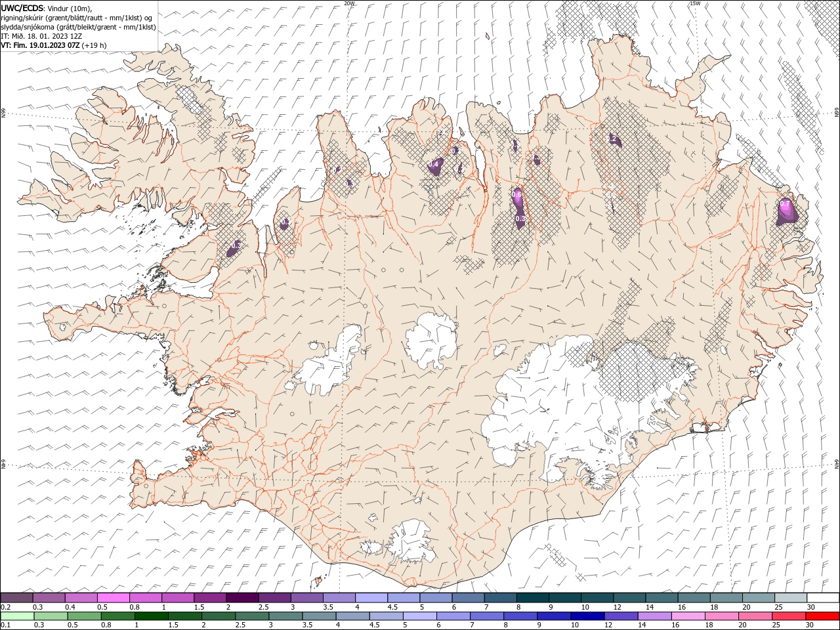Click the bright pink 0.5 snow legend swatch

coord(114,598)
